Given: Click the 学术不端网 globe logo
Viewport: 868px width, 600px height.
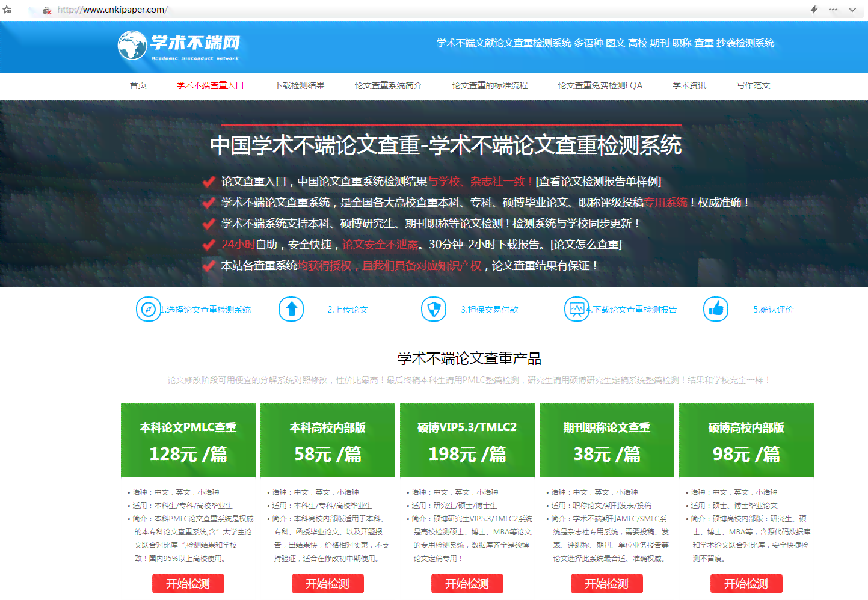Looking at the screenshot, I should (x=179, y=46).
